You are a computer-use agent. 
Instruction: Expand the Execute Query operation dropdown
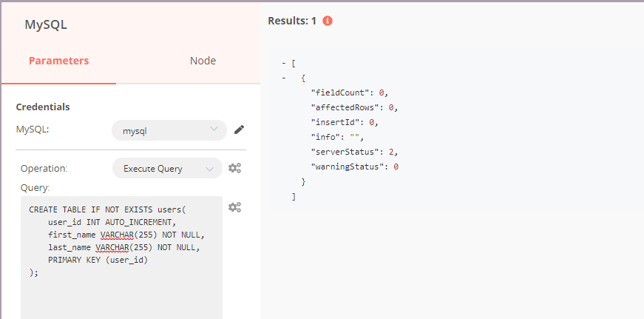[x=166, y=168]
